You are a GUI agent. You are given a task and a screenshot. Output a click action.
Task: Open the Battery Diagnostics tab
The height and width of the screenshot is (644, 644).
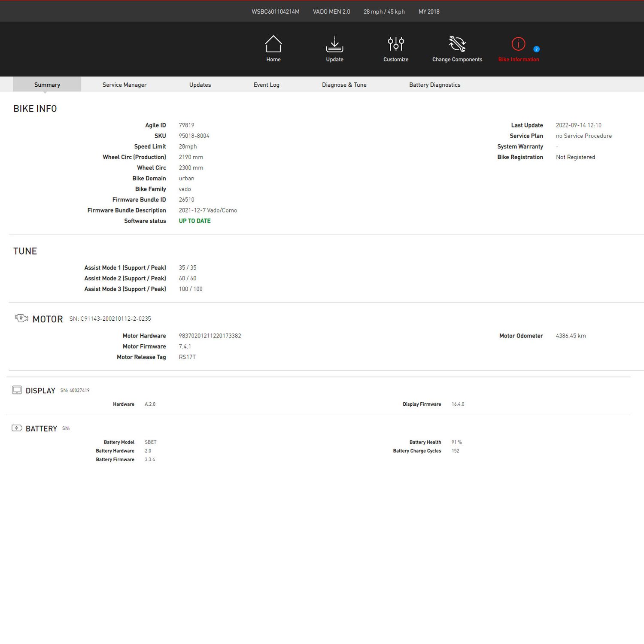[x=434, y=85]
